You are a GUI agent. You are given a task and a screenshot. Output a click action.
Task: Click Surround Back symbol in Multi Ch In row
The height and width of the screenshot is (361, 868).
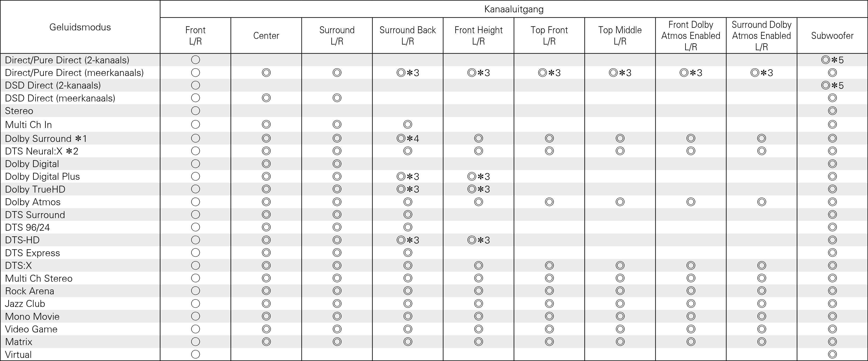click(408, 125)
